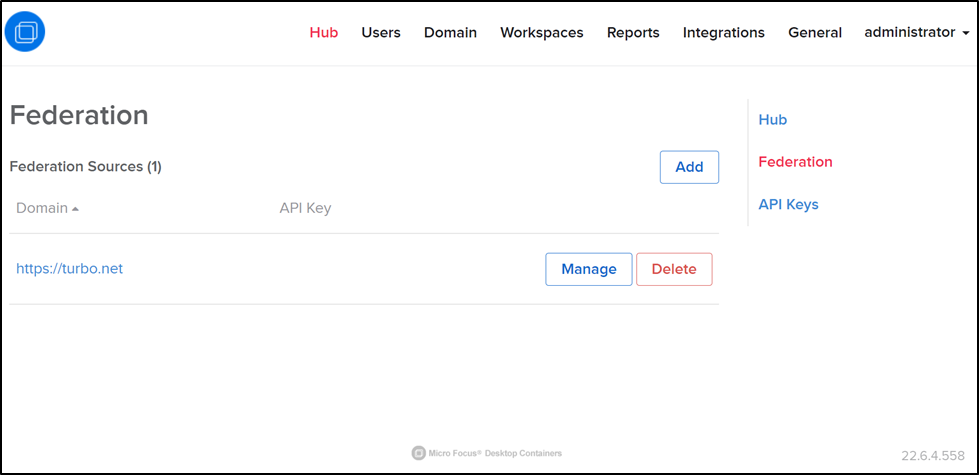Select Hub in the right sidebar
Viewport: 979px width, 475px height.
click(x=772, y=120)
